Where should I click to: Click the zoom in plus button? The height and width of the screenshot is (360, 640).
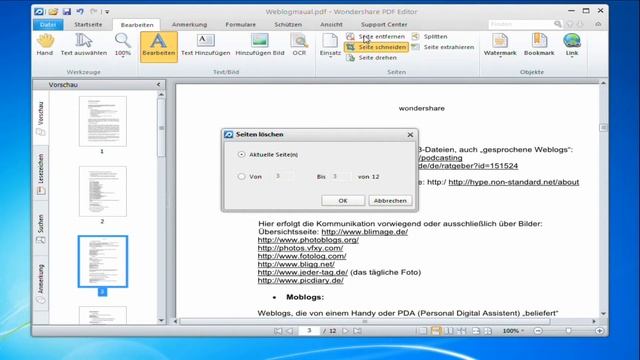point(600,331)
